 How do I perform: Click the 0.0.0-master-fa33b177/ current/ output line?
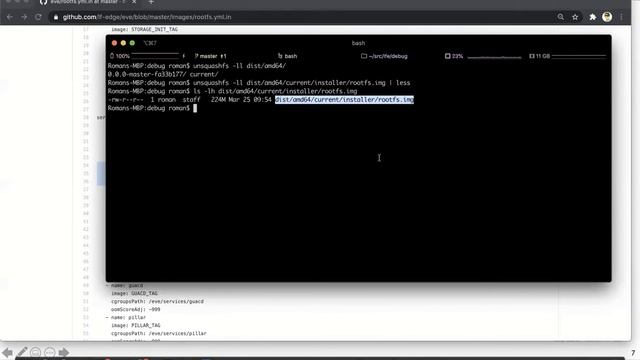(163, 74)
